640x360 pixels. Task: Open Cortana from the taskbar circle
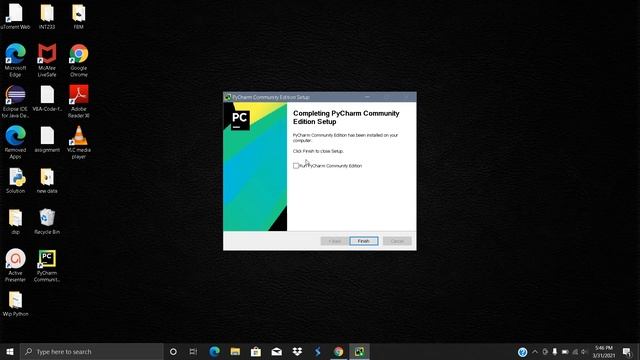[x=173, y=351]
